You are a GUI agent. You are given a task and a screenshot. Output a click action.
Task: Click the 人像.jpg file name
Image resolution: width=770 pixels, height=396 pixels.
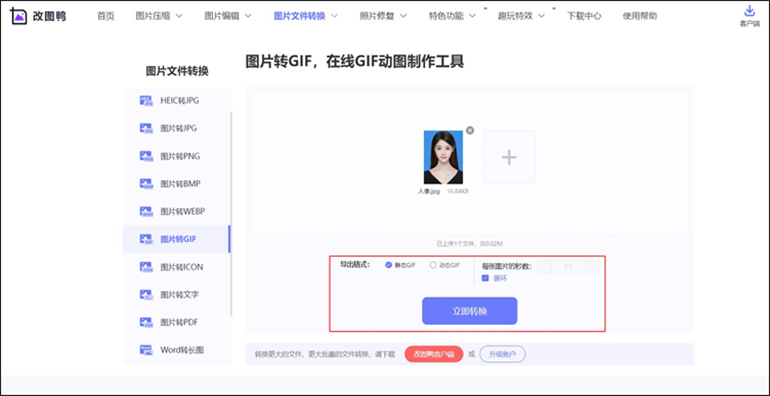coord(429,191)
